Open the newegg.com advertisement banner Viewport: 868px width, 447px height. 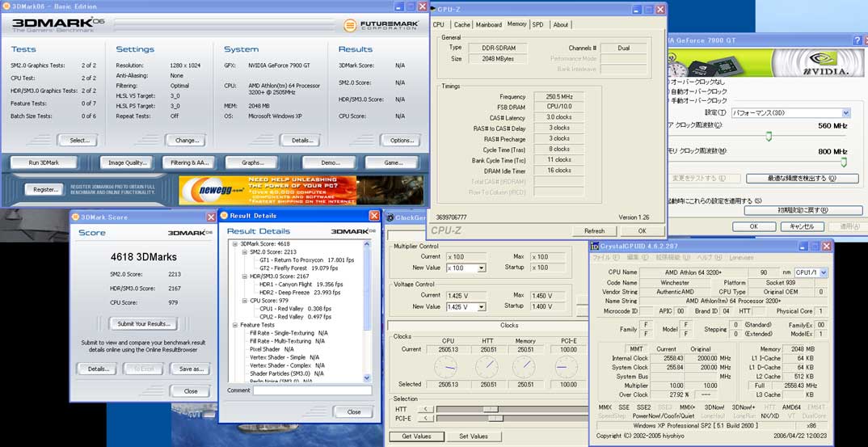tap(301, 190)
